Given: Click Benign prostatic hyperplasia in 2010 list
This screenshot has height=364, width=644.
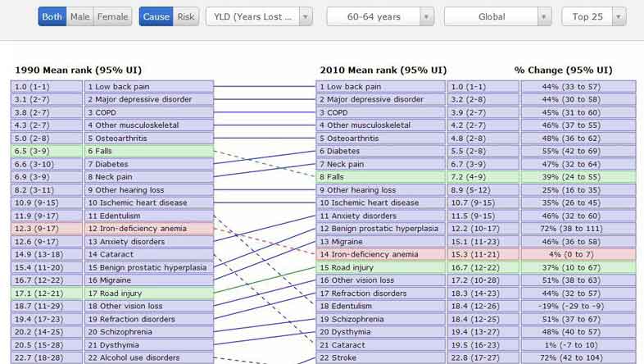Looking at the screenshot, I should point(381,229).
